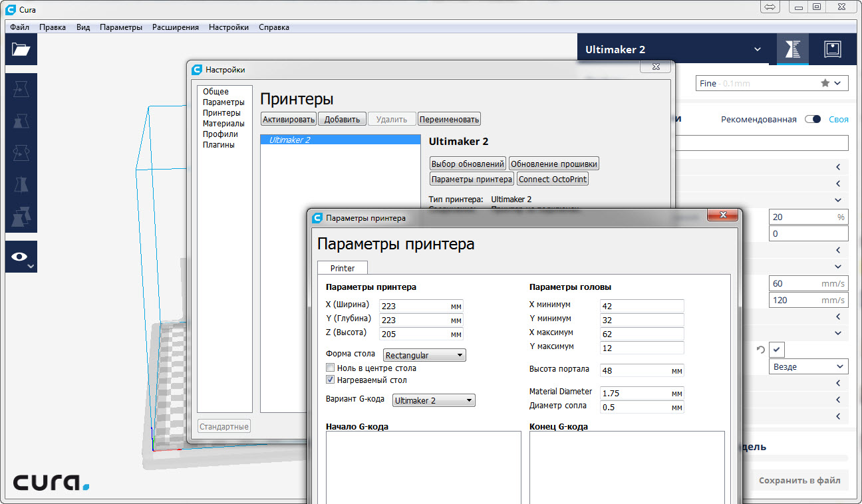Open the Расширения menu
Image resolution: width=862 pixels, height=504 pixels.
(x=175, y=27)
